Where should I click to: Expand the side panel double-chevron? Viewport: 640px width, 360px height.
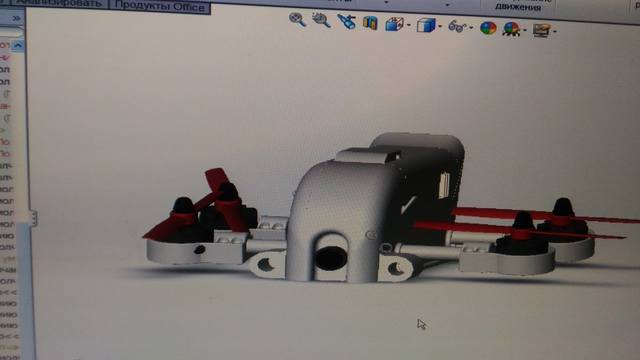click(16, 18)
